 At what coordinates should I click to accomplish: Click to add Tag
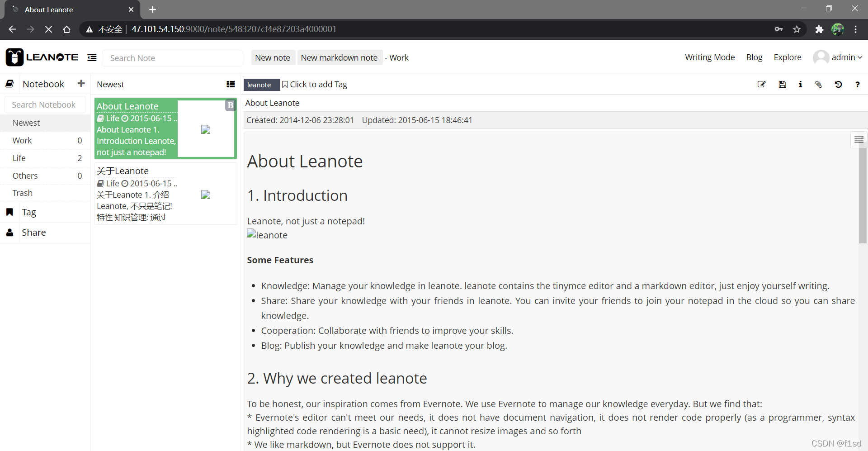(x=315, y=85)
